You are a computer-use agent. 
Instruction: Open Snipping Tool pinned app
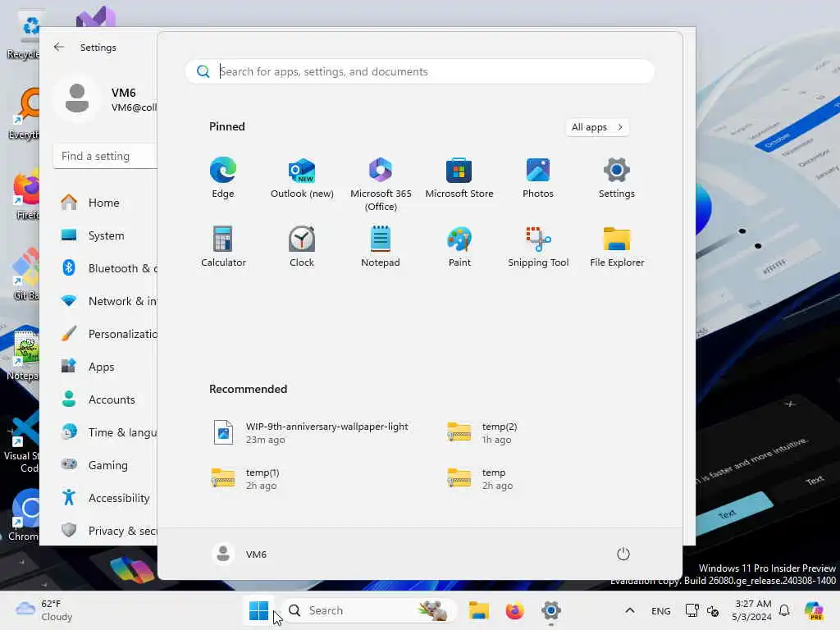tap(538, 246)
